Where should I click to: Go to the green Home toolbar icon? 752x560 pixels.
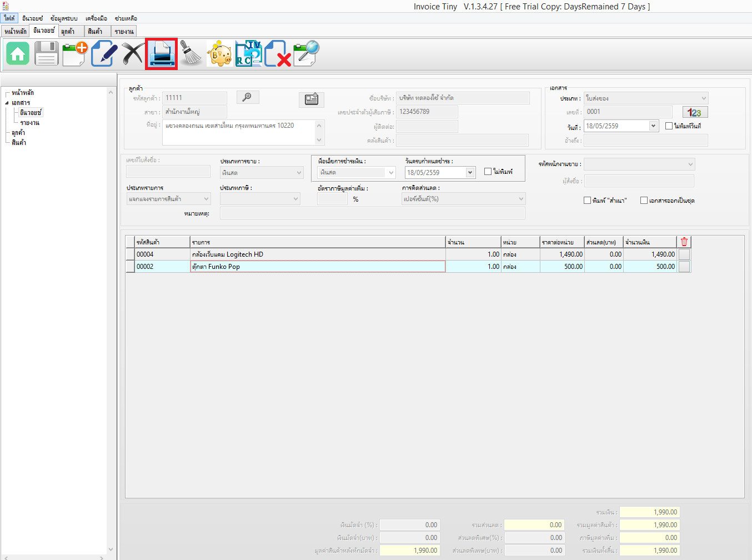tap(18, 54)
